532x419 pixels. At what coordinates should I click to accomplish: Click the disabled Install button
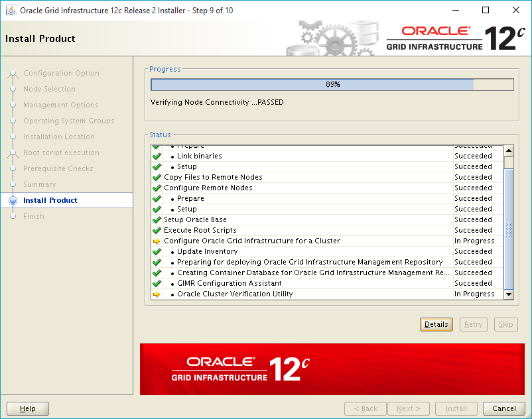click(456, 408)
